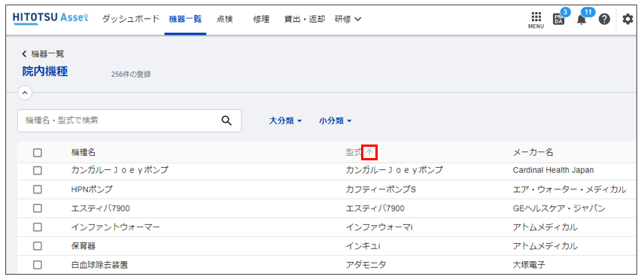The image size is (644, 277).
Task: Click the GEヘルスケア・ジャパン maker cell
Action: point(560,209)
